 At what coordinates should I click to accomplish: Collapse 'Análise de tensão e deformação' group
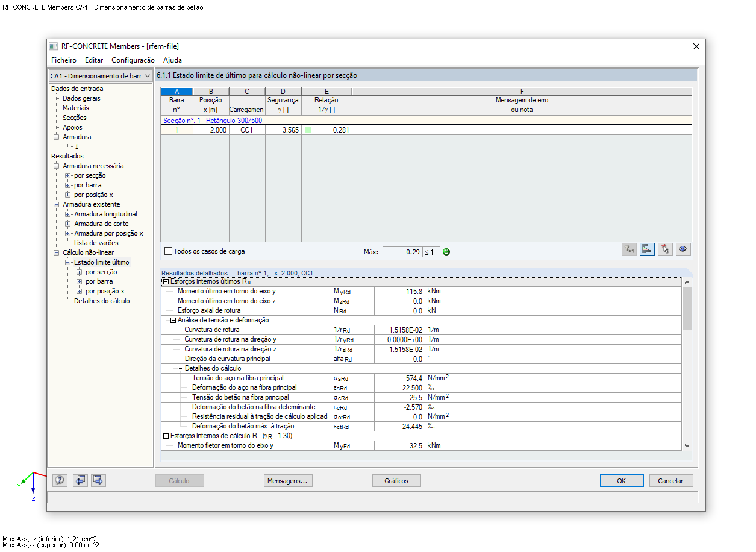[x=173, y=320]
